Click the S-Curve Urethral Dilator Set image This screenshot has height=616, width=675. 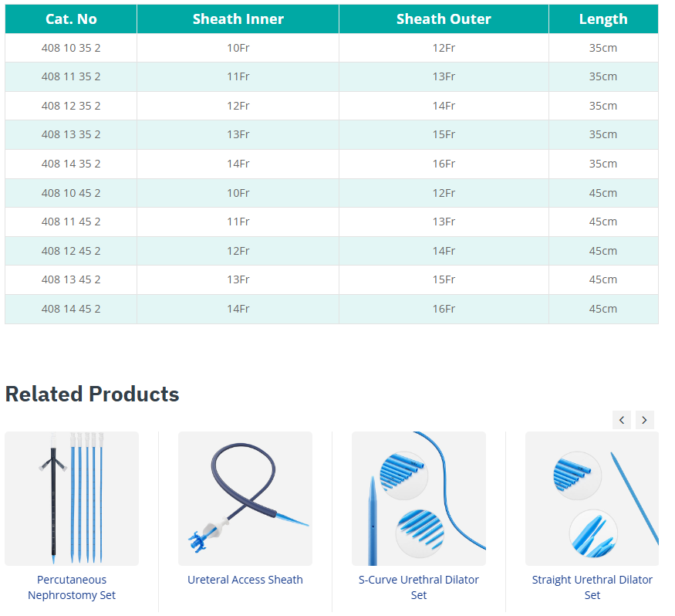point(419,499)
